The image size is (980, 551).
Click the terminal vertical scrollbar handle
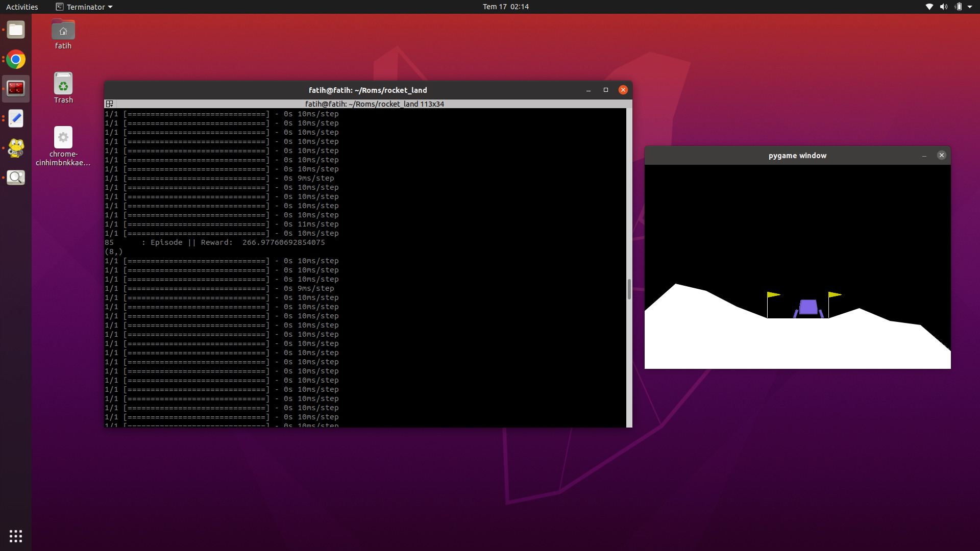pyautogui.click(x=629, y=289)
